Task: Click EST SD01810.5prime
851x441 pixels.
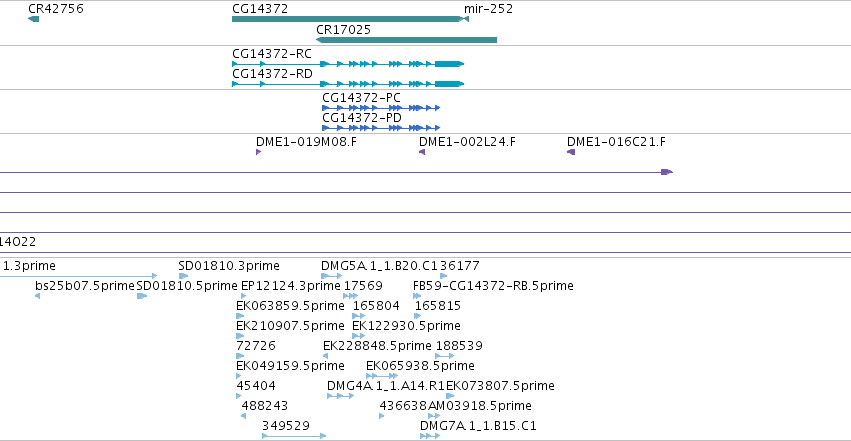Action: pos(142,296)
